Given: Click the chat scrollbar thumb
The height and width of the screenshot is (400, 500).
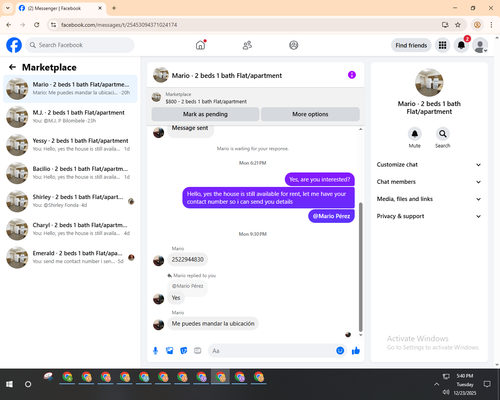Looking at the screenshot, I should [x=360, y=267].
